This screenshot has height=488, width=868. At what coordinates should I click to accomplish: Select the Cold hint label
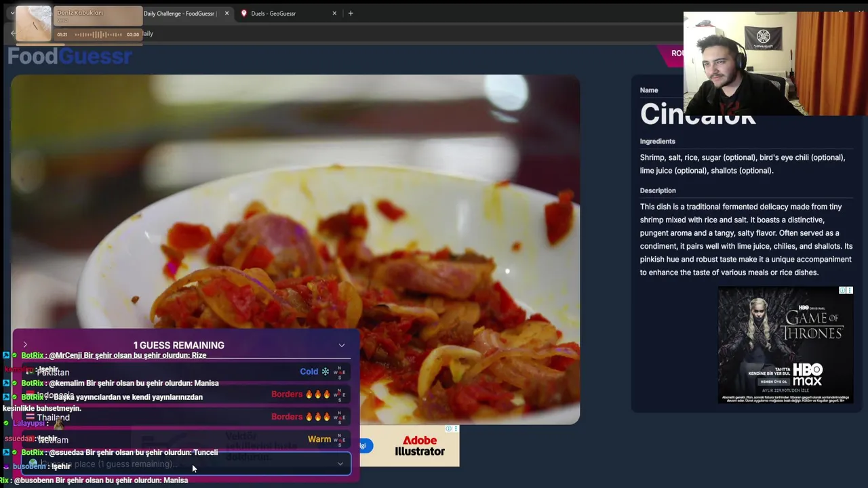click(x=309, y=371)
